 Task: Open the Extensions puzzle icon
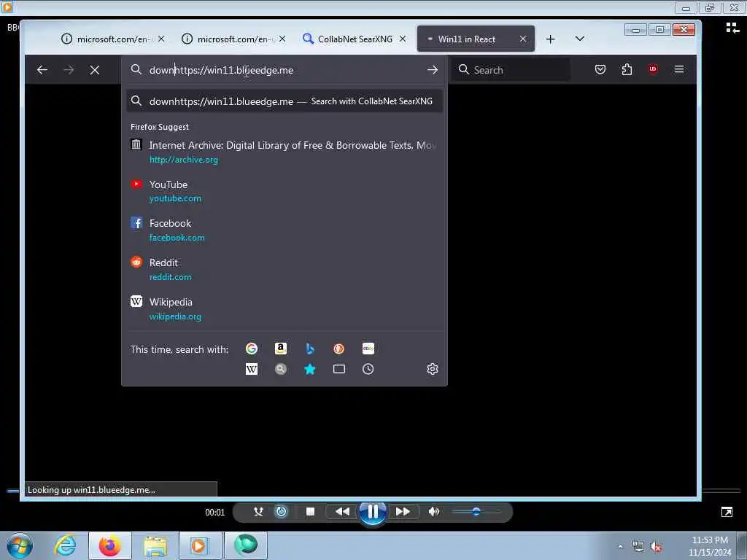pos(627,69)
